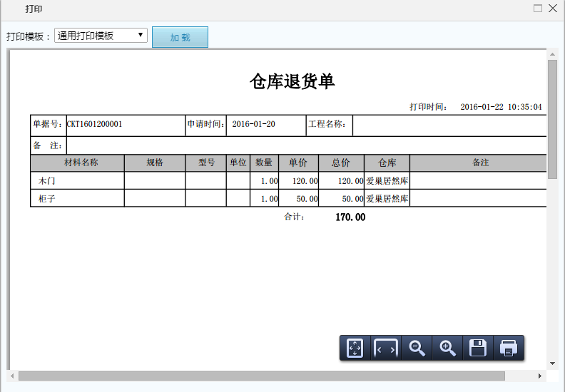Click the vertical scrollbar down arrow
The width and height of the screenshot is (565, 392).
pyautogui.click(x=552, y=363)
